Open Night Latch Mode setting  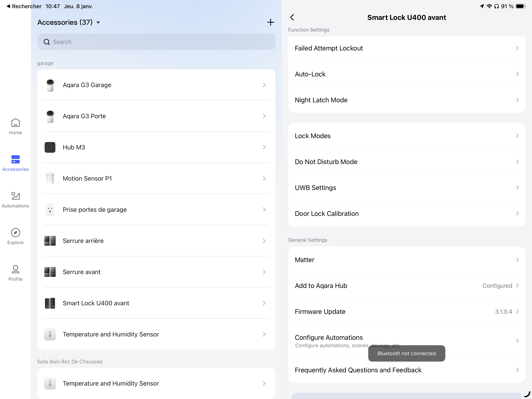pos(406,100)
